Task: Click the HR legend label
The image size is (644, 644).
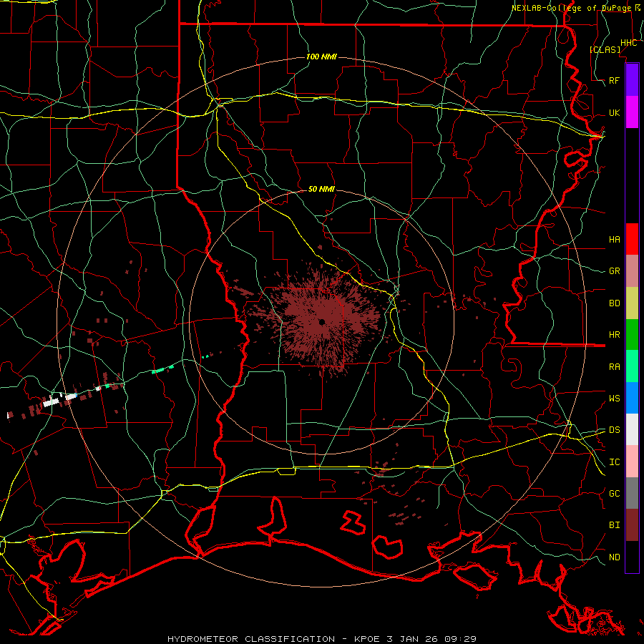Action: (x=614, y=335)
